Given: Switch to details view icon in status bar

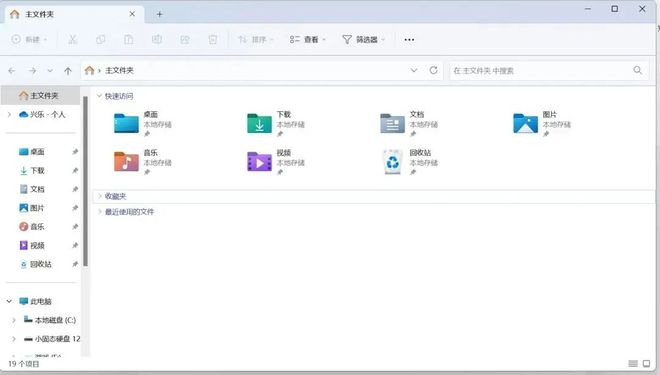Looking at the screenshot, I should tap(633, 364).
